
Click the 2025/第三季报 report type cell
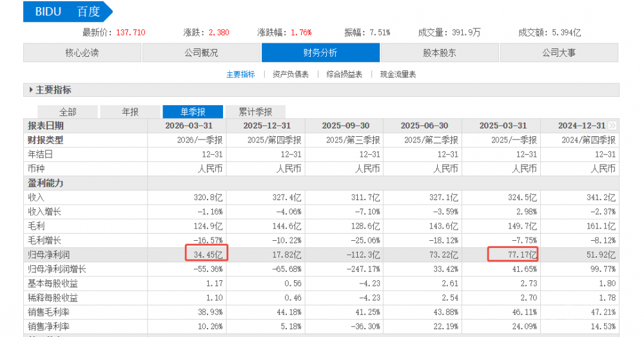353,140
